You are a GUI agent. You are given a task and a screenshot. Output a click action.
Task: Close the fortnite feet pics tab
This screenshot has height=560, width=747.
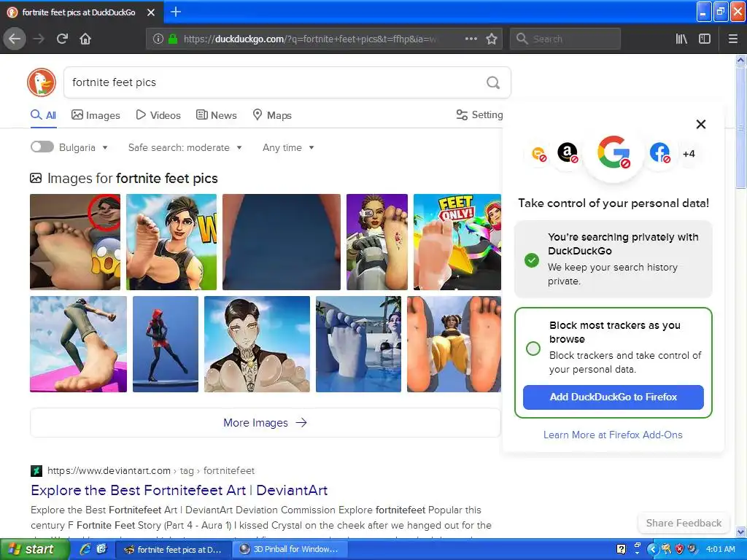click(151, 12)
